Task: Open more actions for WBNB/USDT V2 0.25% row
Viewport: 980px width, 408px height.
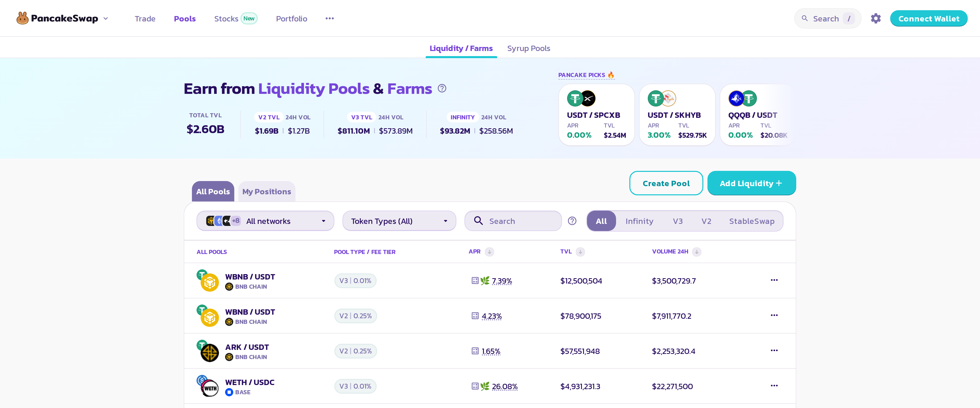Action: [774, 315]
